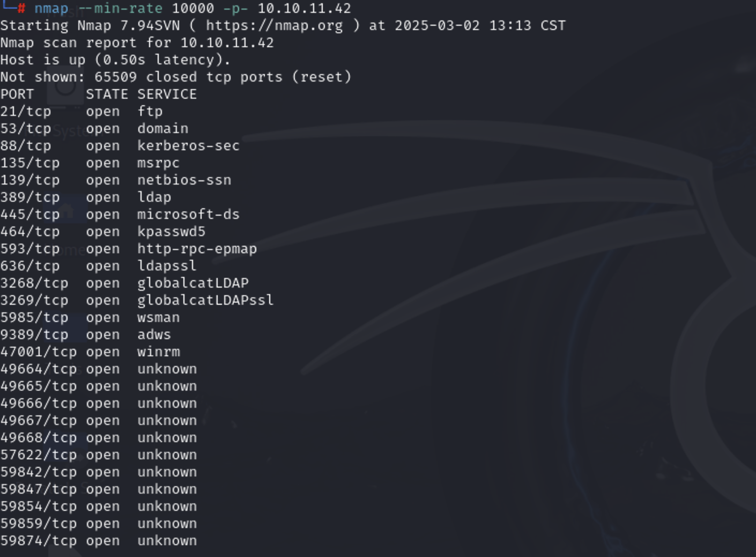Click the http-rpc-epmap service name
This screenshot has width=756, height=557.
click(x=197, y=249)
